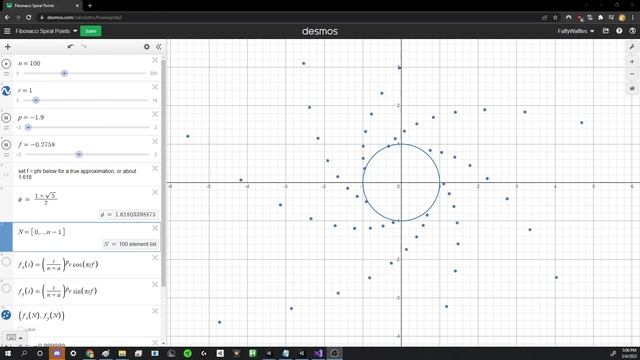Delete the N list expression
This screenshot has width=640, height=360.
coord(155,228)
